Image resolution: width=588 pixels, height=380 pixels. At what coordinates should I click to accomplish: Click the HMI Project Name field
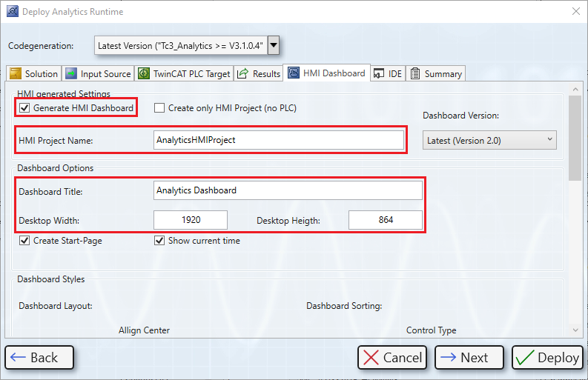(x=279, y=140)
